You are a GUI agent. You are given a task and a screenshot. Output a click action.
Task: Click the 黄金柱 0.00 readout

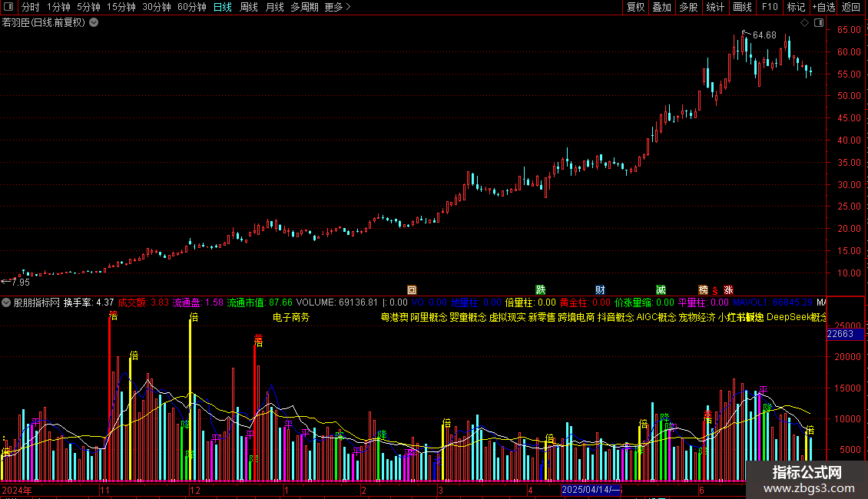click(x=585, y=302)
